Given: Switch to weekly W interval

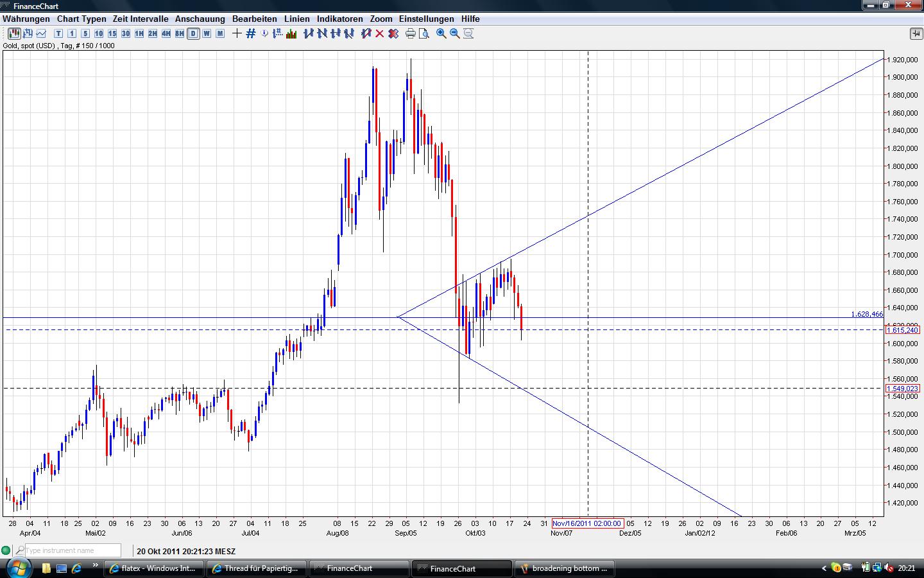Looking at the screenshot, I should [x=207, y=33].
